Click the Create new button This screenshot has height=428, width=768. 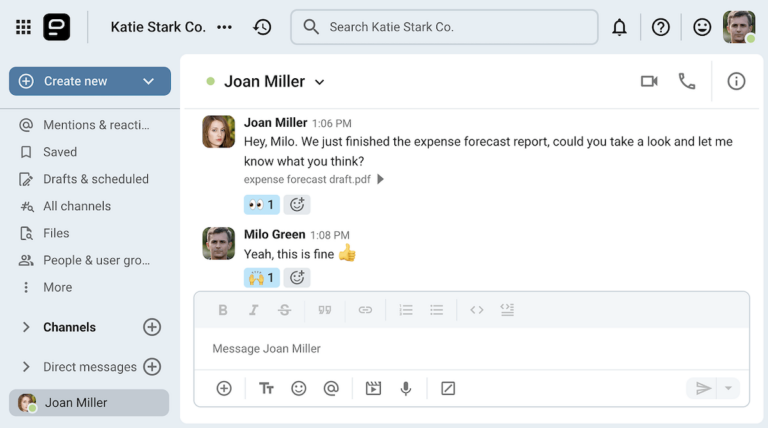[90, 81]
